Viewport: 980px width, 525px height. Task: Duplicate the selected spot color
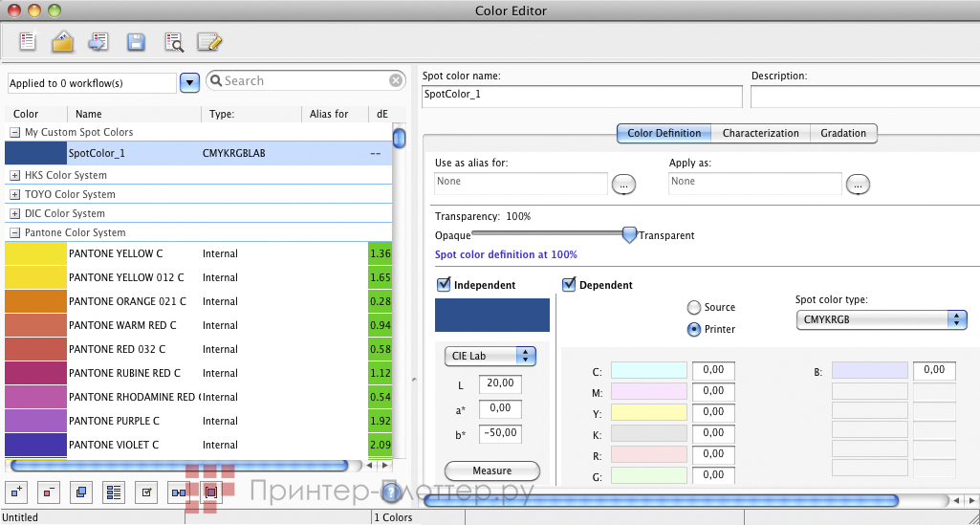click(81, 492)
